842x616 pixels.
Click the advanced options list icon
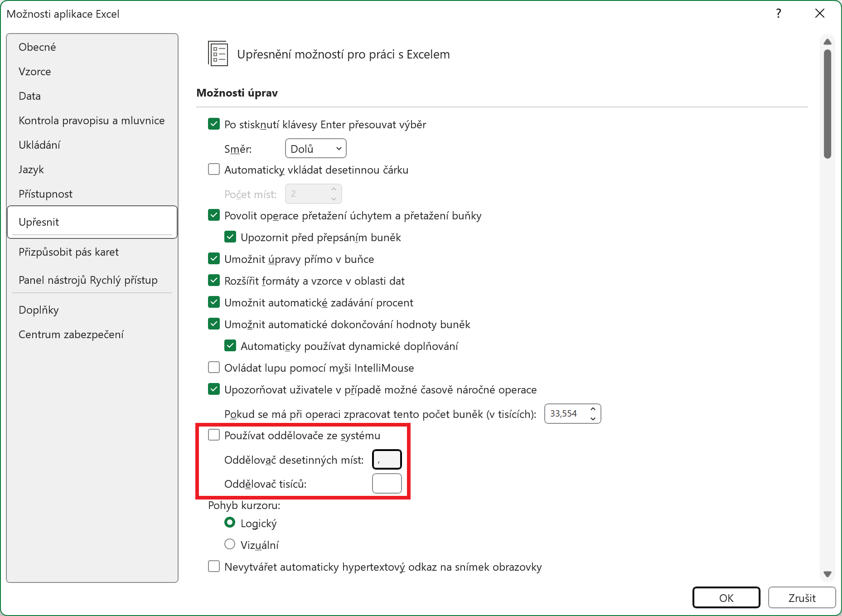(x=218, y=53)
